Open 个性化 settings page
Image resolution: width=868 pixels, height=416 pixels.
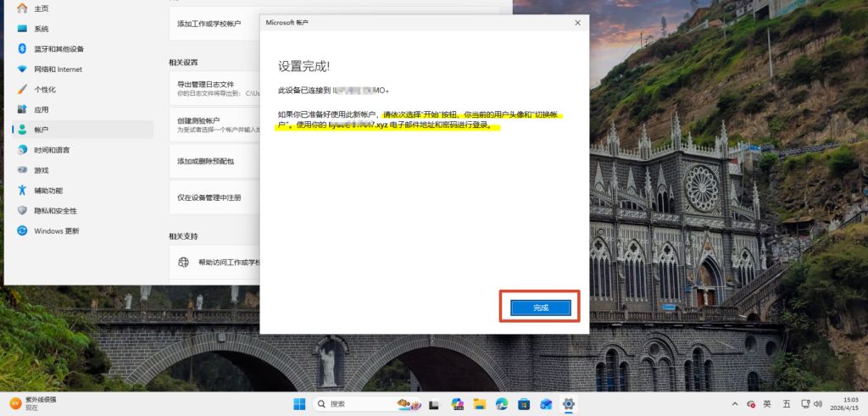(x=45, y=90)
